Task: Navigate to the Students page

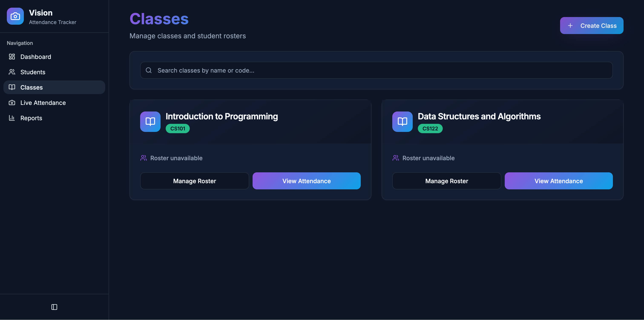Action: coord(33,72)
